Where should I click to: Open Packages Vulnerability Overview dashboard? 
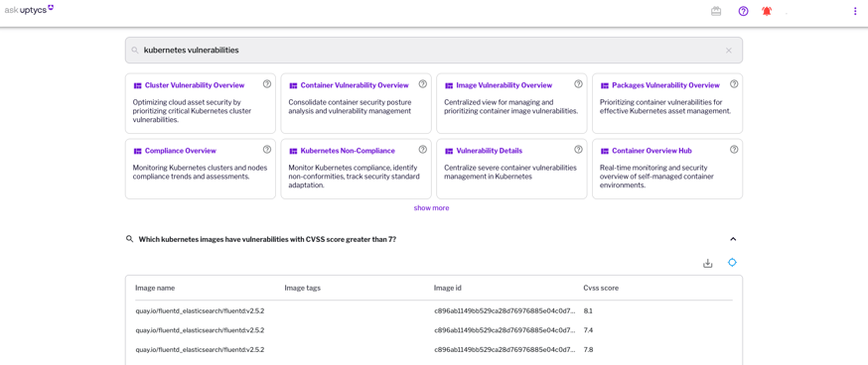tap(666, 85)
